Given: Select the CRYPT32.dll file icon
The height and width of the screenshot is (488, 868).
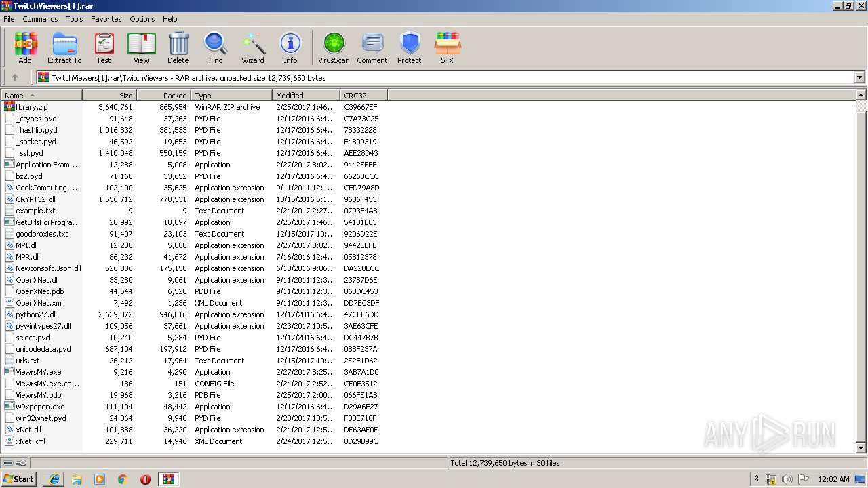Looking at the screenshot, I should pos(9,199).
